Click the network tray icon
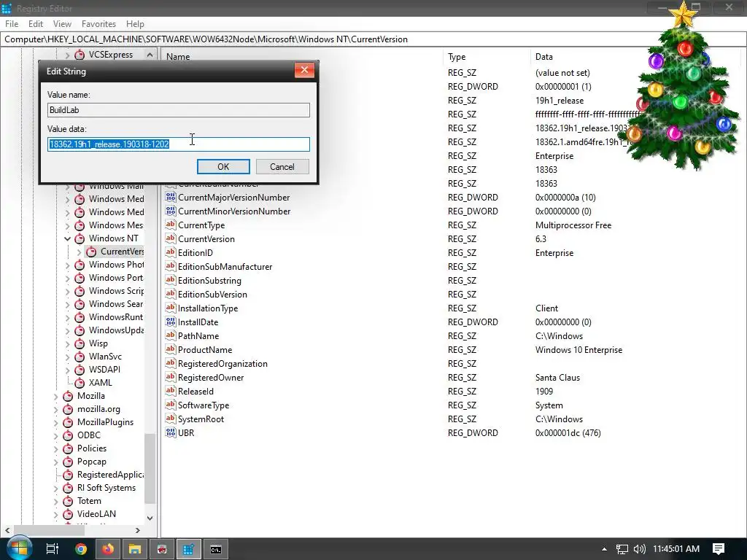Screen dimensions: 747x560 point(622,549)
